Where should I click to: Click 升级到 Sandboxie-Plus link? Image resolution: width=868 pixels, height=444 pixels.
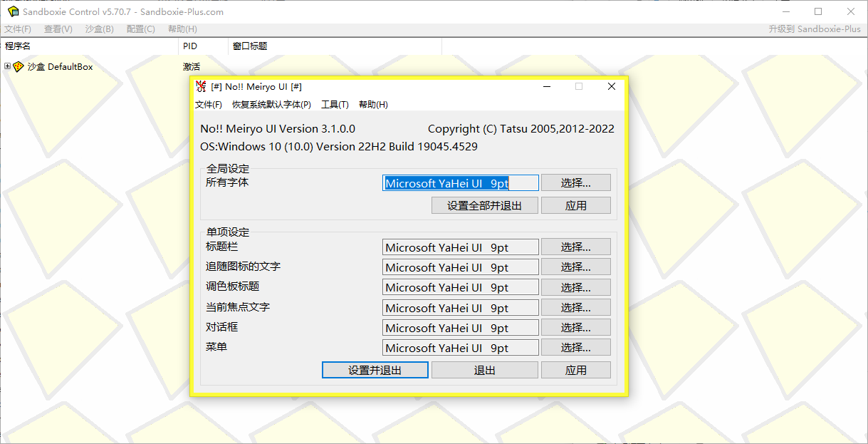pyautogui.click(x=814, y=29)
